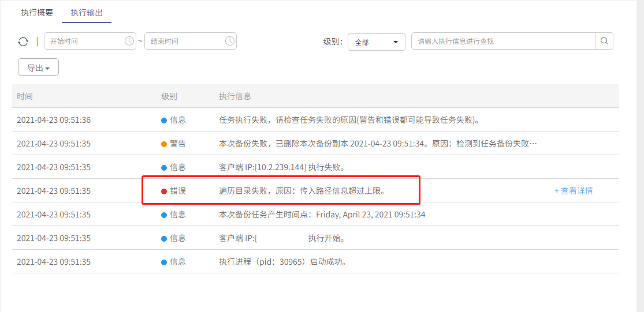Select timestamp 2021-04-23 09:51:36
This screenshot has width=644, height=312.
click(x=54, y=120)
